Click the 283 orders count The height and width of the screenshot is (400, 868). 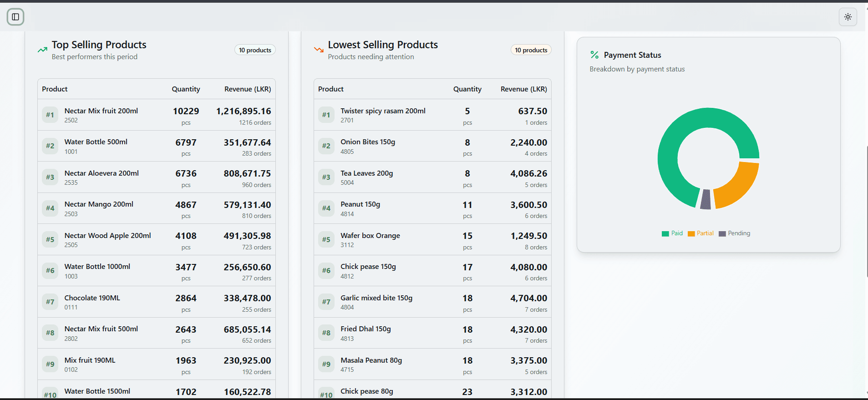click(x=257, y=154)
